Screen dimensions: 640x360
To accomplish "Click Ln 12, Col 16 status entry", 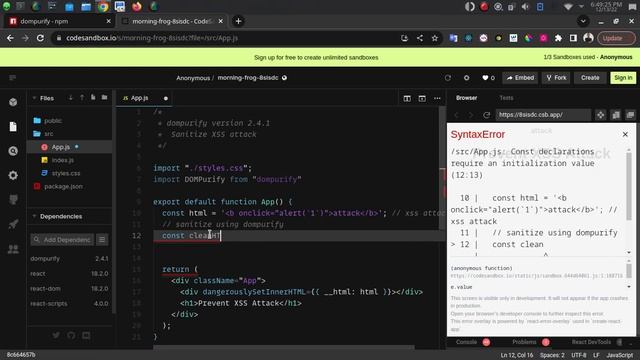I will tap(517, 355).
